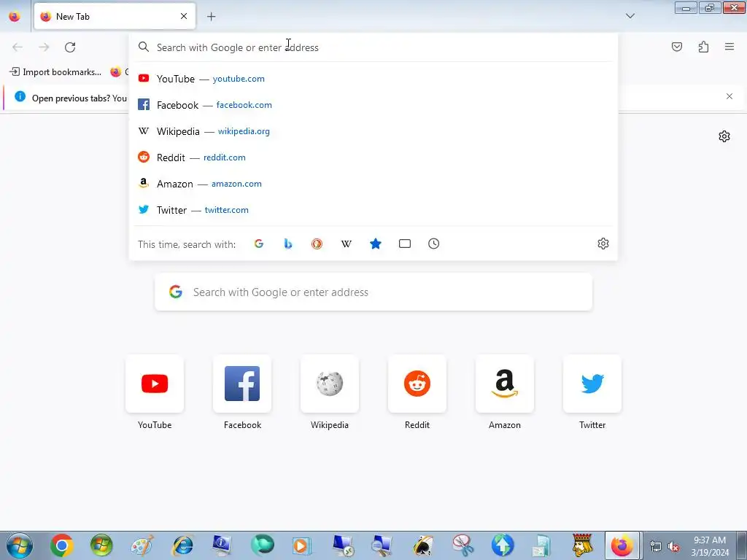Expand the list all tabs chevron
The image size is (747, 560).
(630, 16)
